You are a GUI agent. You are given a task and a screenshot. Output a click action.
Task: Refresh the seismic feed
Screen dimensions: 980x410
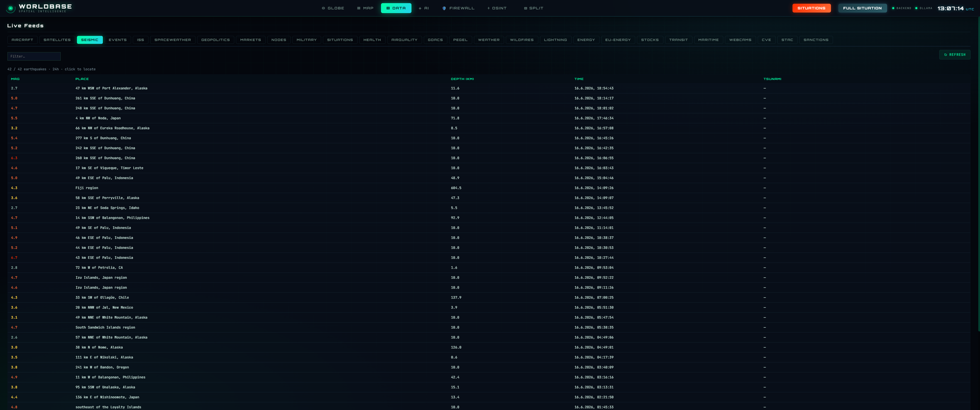click(954, 55)
